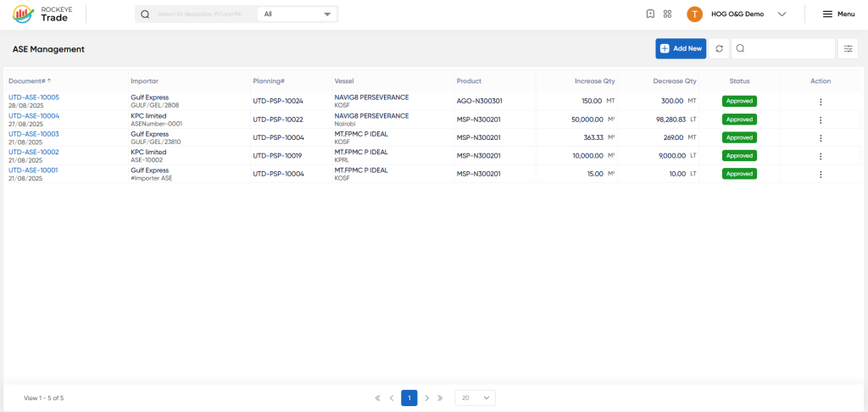Click decrease quantity 9,000.00
This screenshot has height=412, width=868.
pyautogui.click(x=672, y=156)
